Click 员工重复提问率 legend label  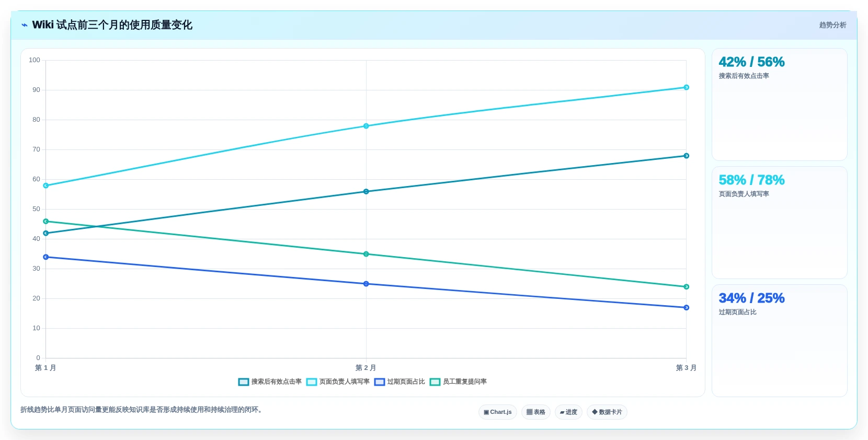[x=464, y=382]
